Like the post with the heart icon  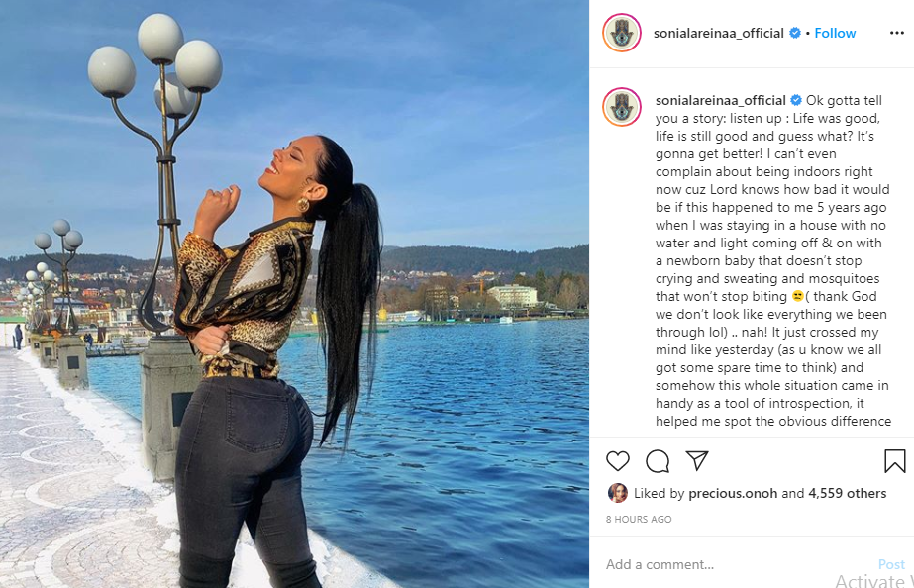pyautogui.click(x=617, y=461)
